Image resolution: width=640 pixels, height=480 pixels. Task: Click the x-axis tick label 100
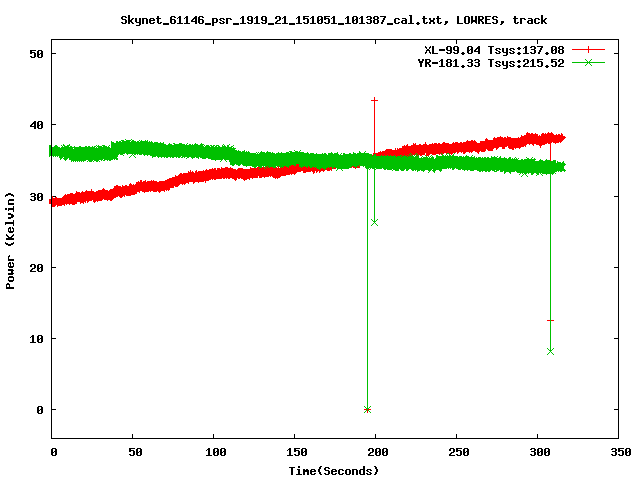(214, 453)
